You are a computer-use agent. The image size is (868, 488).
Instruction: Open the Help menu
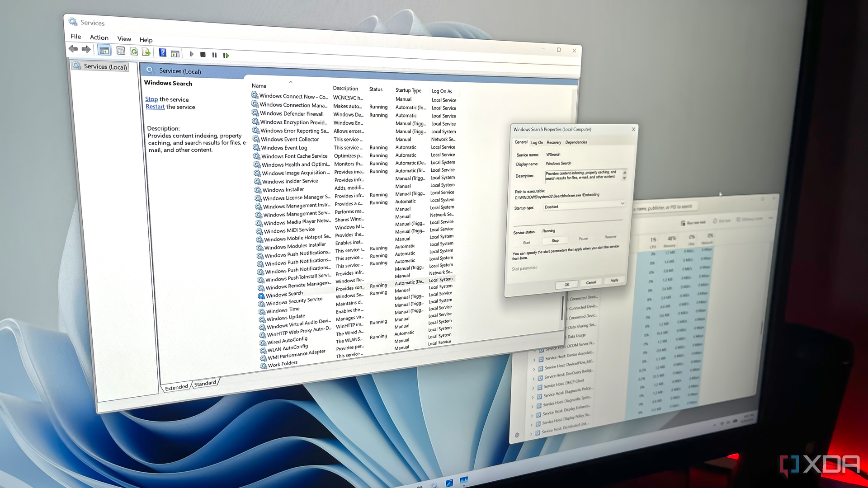[x=146, y=40]
